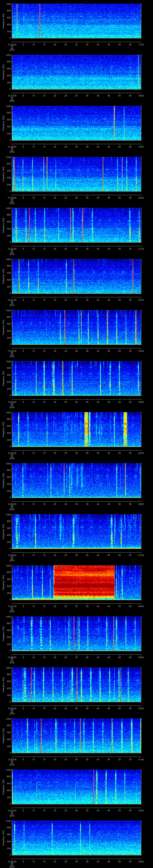The width and height of the screenshot is (153, 868).
Task: Click the 12:24:00 start time label
Action: 12,453
